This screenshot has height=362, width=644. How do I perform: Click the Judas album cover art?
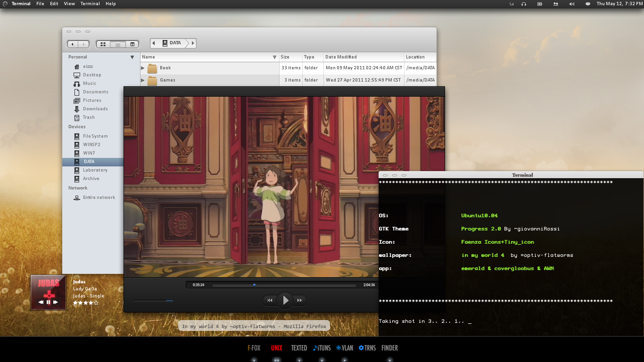48,292
